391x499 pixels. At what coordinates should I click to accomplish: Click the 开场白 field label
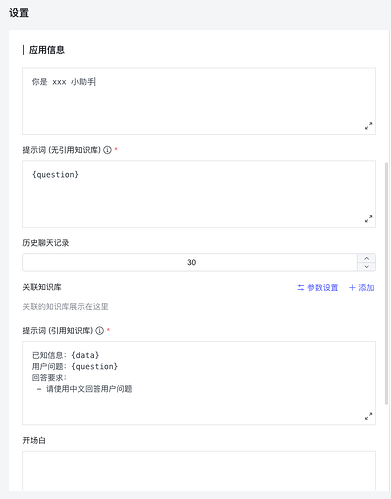(34, 440)
